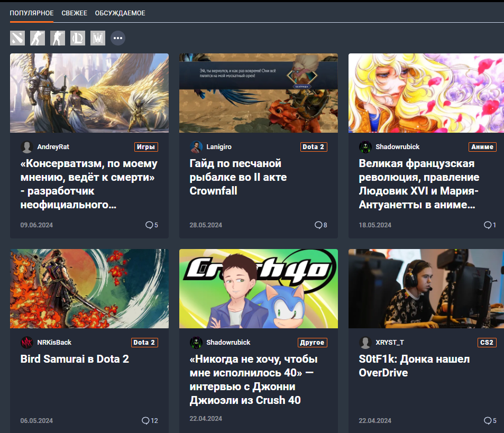Open Shadowrubick's avatar on the anime post
Viewport: 504px width, 433px height.
(365, 147)
